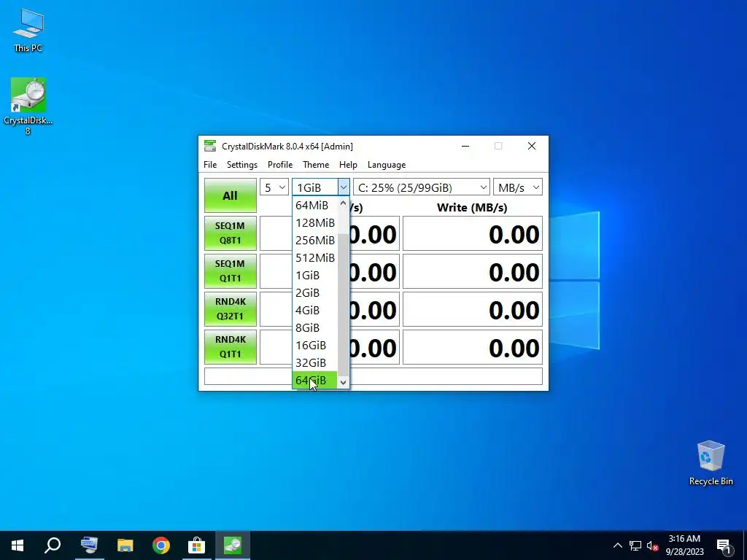Choose 2GiB test size
The height and width of the screenshot is (560, 747).
315,293
